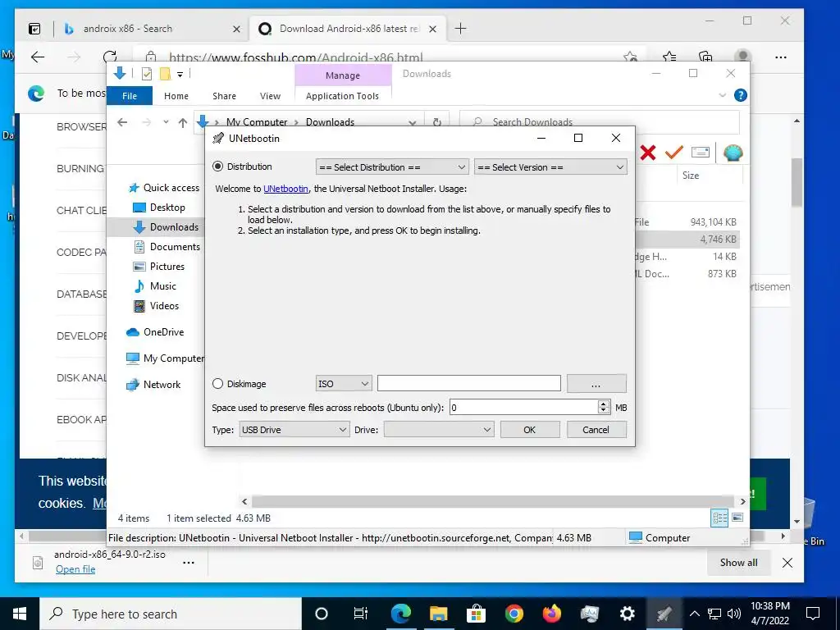
Task: Click the preserve-space MB stepper arrows
Action: (603, 407)
